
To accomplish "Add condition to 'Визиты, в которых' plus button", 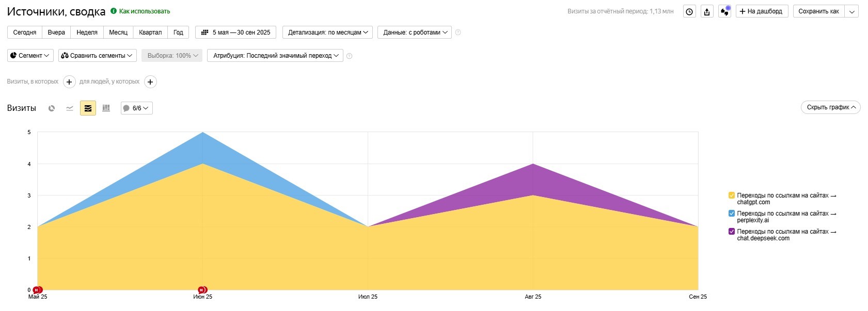I will coord(69,82).
